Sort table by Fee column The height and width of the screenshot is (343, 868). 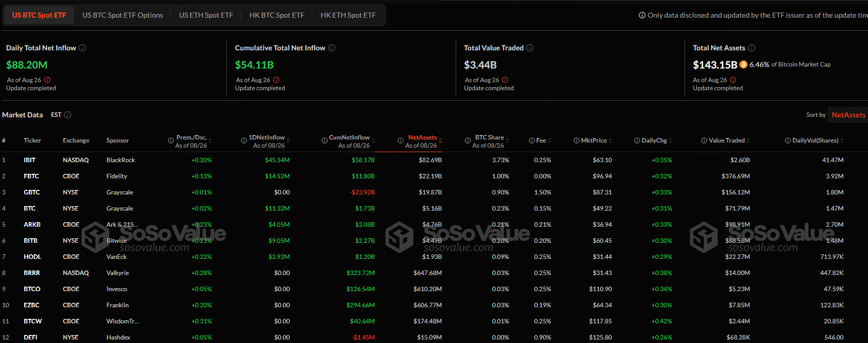click(541, 141)
